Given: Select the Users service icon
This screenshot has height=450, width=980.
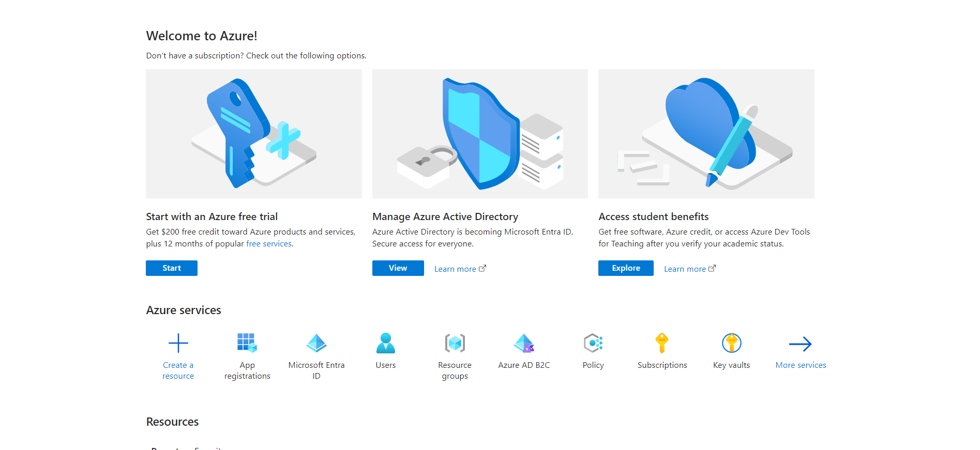Looking at the screenshot, I should [x=386, y=343].
